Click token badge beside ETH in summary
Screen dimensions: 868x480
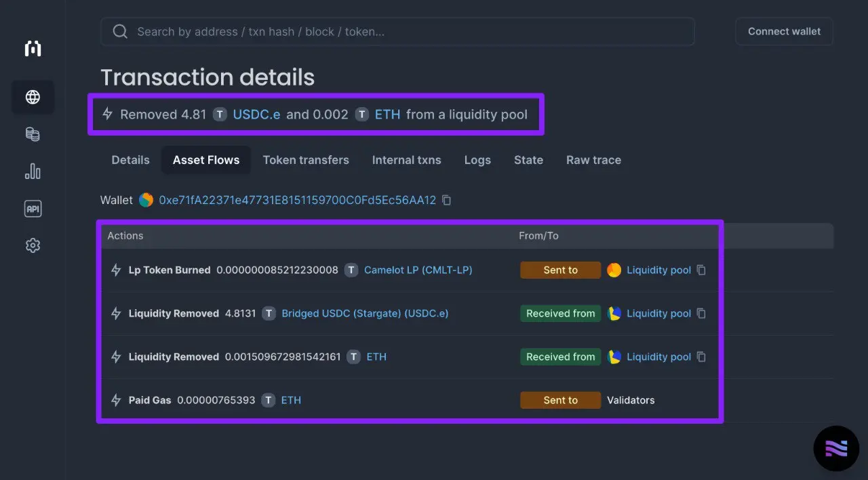[362, 115]
